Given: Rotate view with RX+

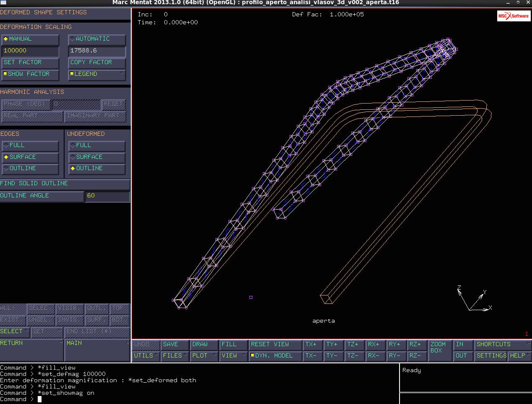Looking at the screenshot, I should pos(376,344).
